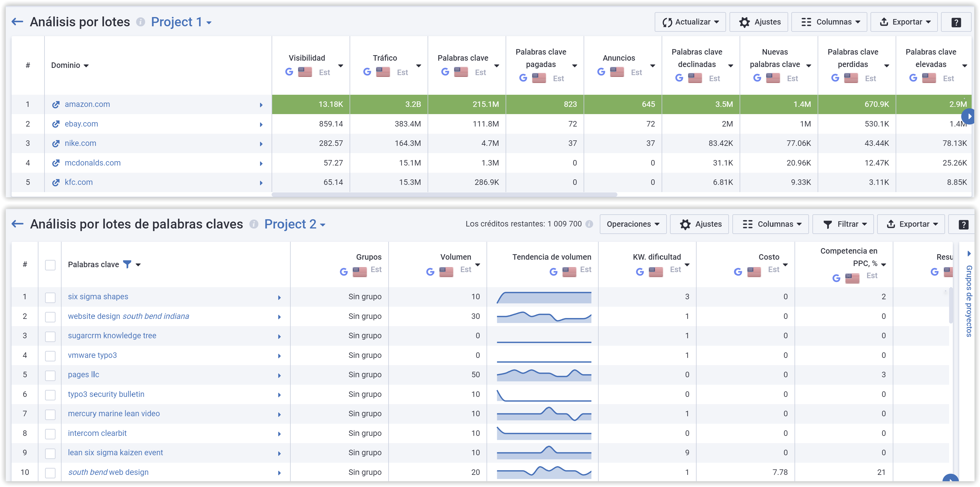Viewport: 980px width, 487px height.
Task: Select all keywords using the header checkbox
Action: tap(50, 265)
